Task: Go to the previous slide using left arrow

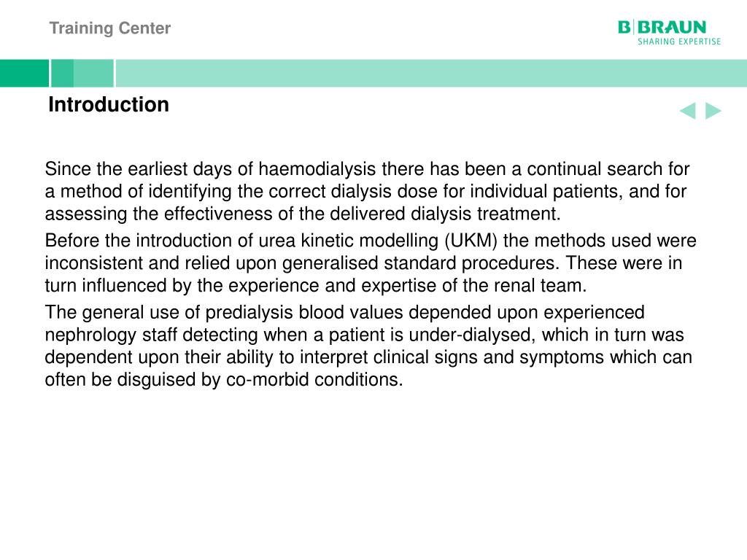Action: tap(687, 111)
